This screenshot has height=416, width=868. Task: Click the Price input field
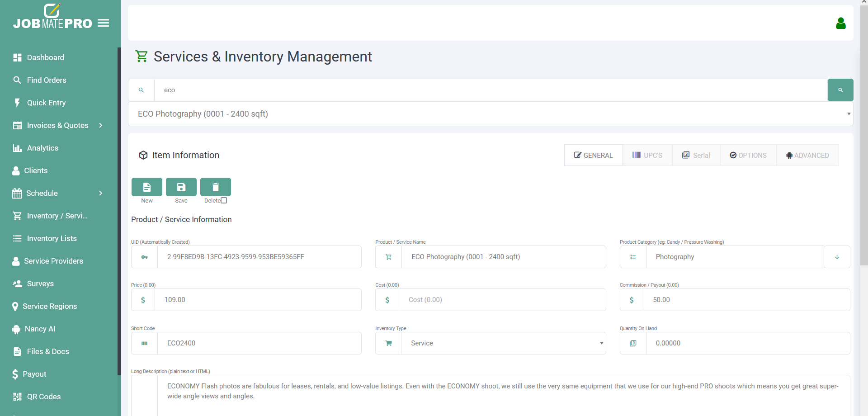click(258, 300)
